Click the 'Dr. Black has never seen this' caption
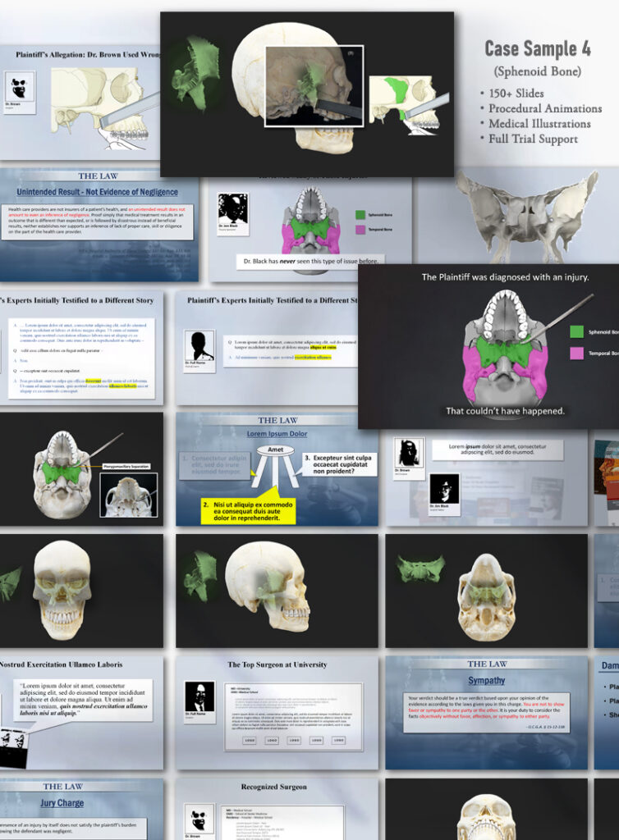The width and height of the screenshot is (619, 840). 311,261
